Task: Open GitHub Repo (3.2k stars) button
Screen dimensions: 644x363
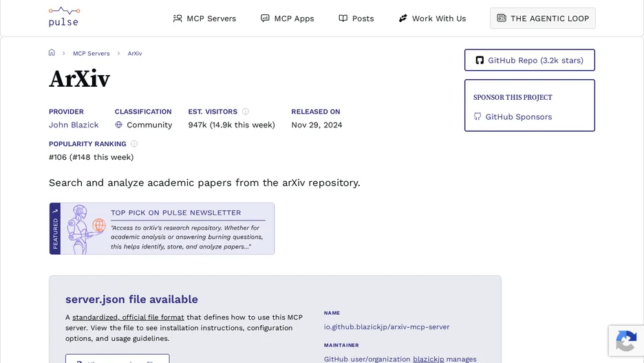Action: tap(529, 60)
